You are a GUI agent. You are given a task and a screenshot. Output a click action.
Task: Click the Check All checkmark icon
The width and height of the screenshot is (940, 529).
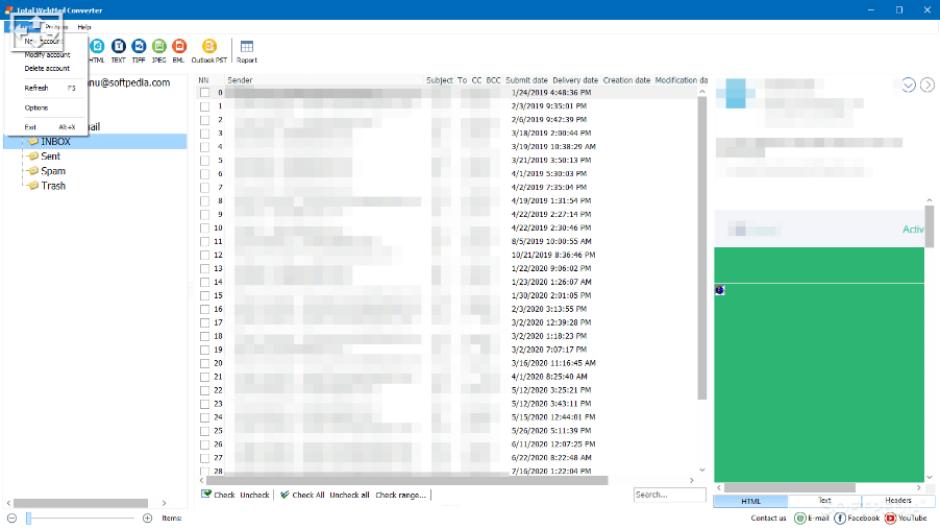(x=285, y=494)
